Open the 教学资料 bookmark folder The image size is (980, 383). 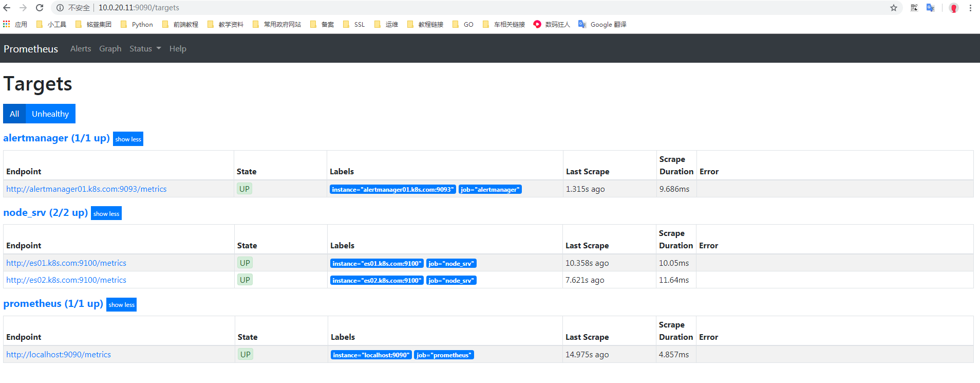tap(225, 24)
